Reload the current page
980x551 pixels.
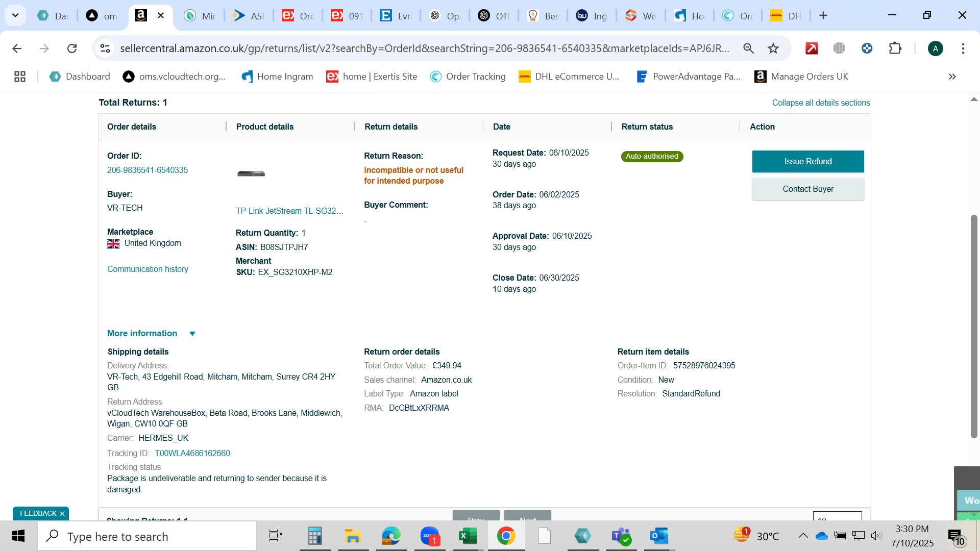(72, 48)
